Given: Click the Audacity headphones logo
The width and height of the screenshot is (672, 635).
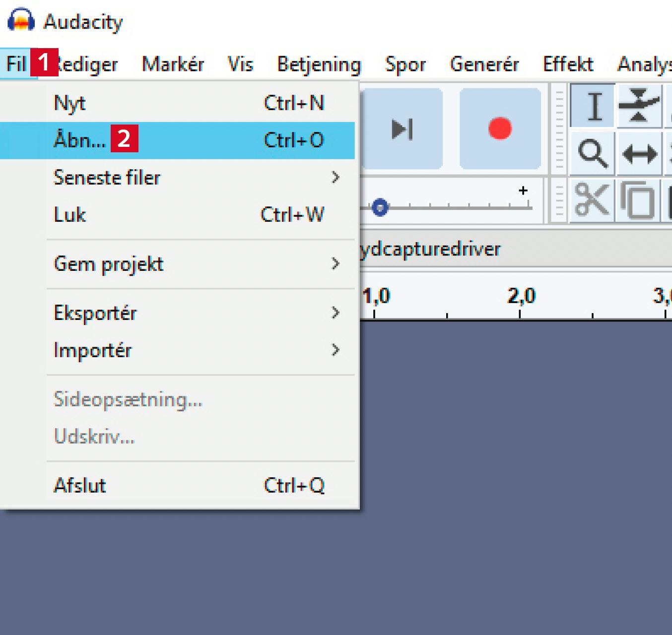Looking at the screenshot, I should point(21,21).
